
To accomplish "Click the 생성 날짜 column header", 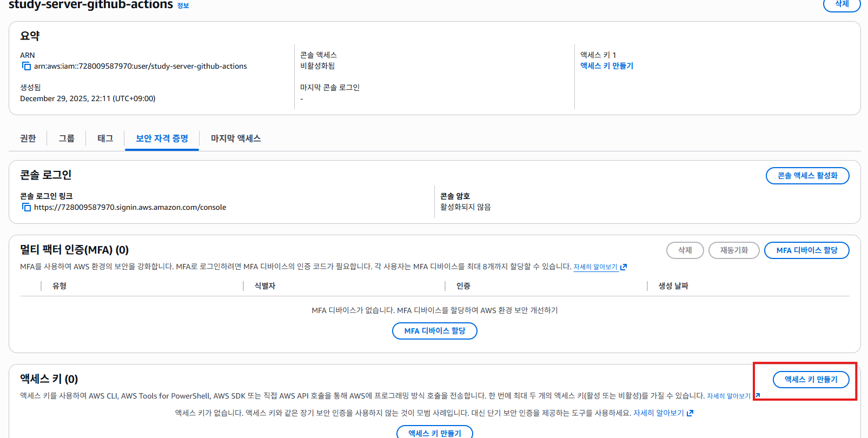I will point(673,286).
